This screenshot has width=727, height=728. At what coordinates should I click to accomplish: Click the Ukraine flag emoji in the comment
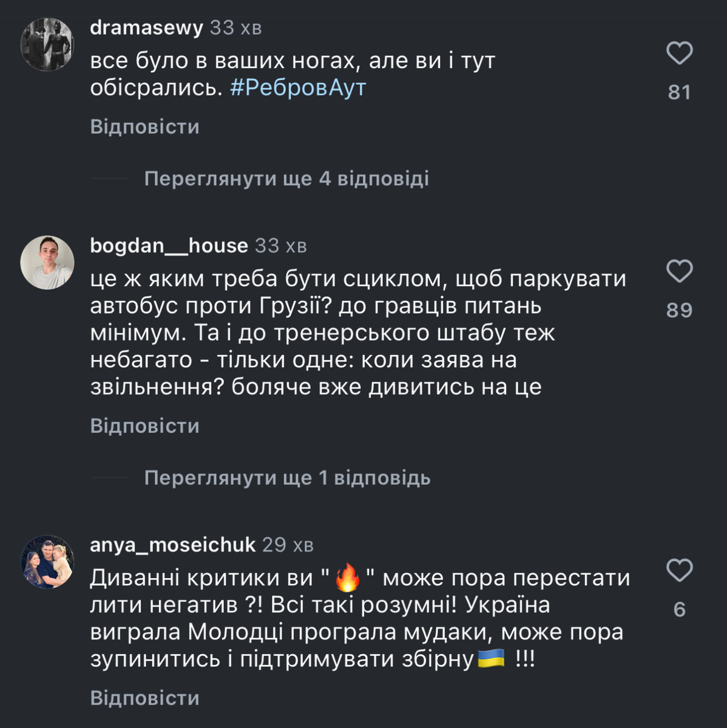point(491,658)
